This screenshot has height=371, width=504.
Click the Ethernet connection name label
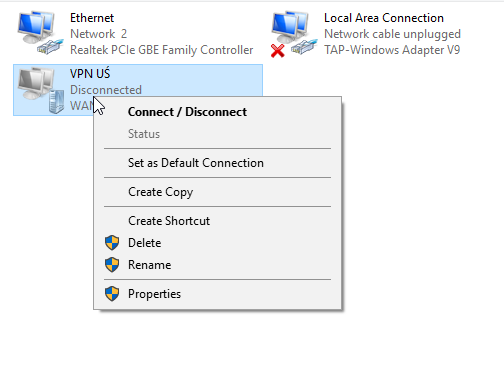click(92, 18)
